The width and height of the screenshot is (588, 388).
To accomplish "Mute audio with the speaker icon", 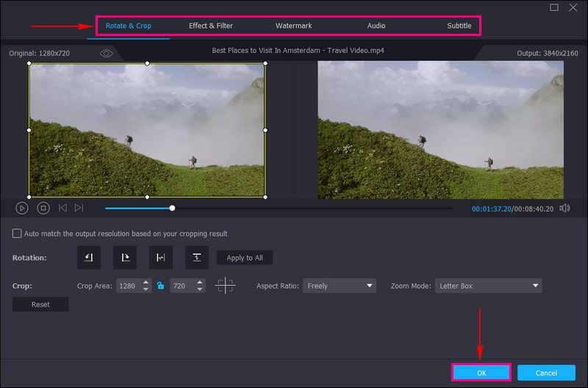I will point(564,208).
